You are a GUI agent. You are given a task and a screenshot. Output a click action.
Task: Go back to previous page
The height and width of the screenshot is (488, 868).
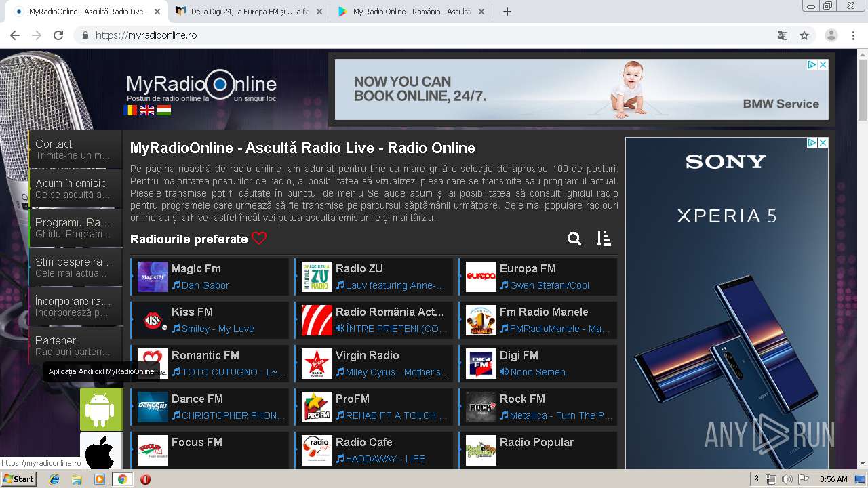point(15,35)
